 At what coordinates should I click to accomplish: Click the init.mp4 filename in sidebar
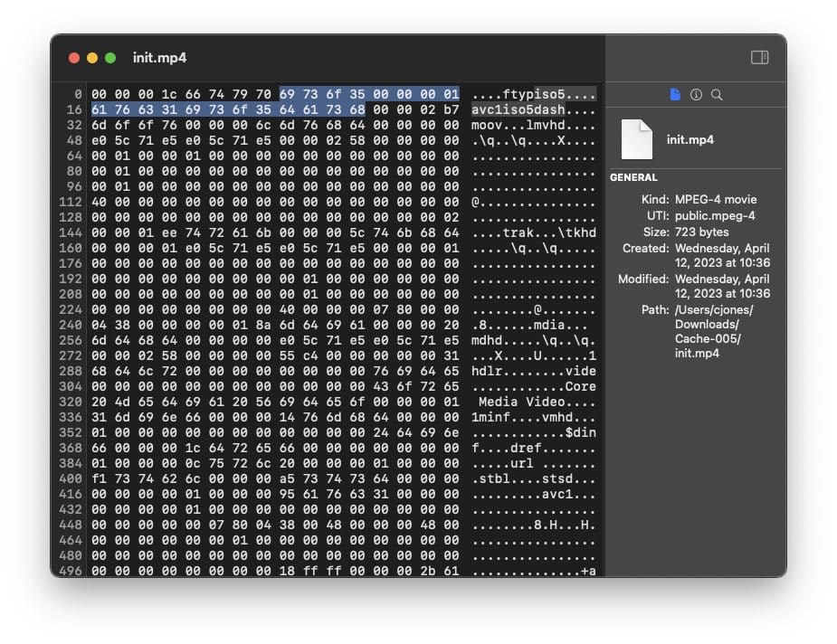click(690, 140)
